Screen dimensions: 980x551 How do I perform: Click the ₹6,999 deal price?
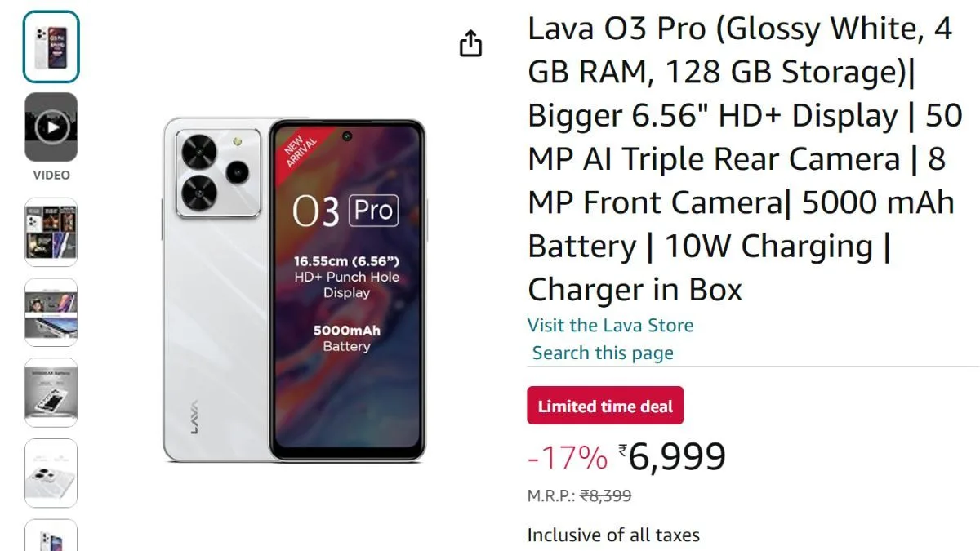(x=672, y=456)
